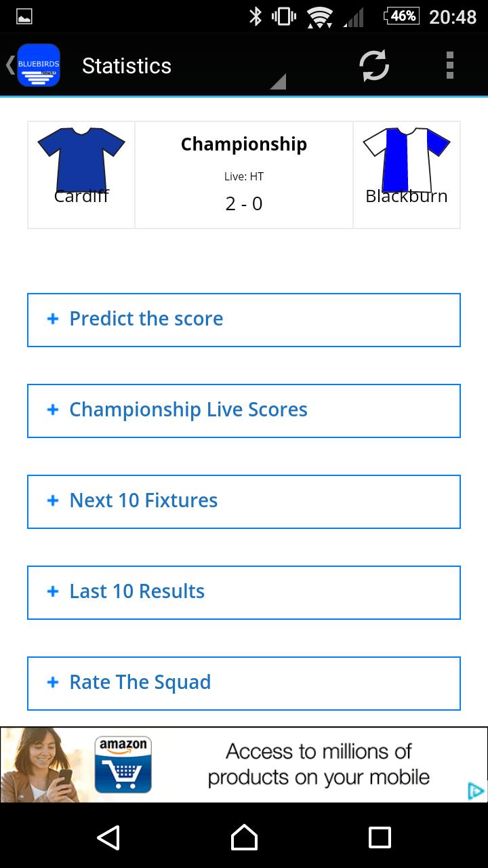Expand the Rate The Squad section
Viewport: 488px width, 868px height.
(244, 683)
